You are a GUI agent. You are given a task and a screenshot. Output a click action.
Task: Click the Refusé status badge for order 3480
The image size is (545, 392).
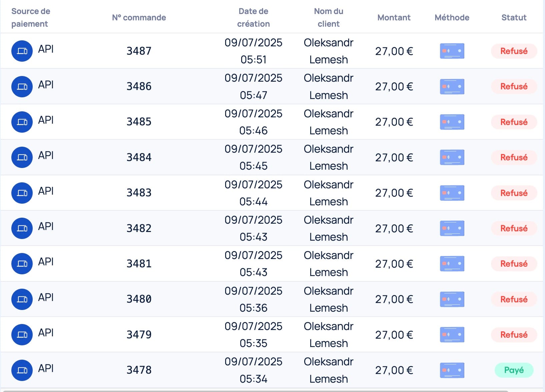514,299
